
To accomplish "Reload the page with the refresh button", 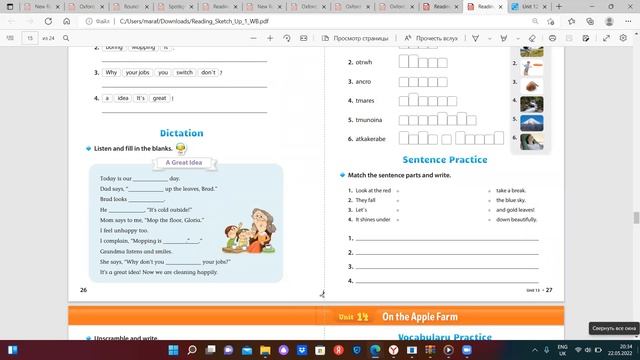I will 48,21.
